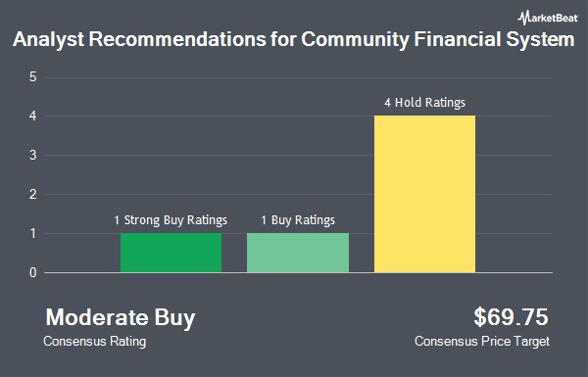This screenshot has width=588, height=377.
Task: Click the MarketBeat logo
Action: tap(548, 18)
